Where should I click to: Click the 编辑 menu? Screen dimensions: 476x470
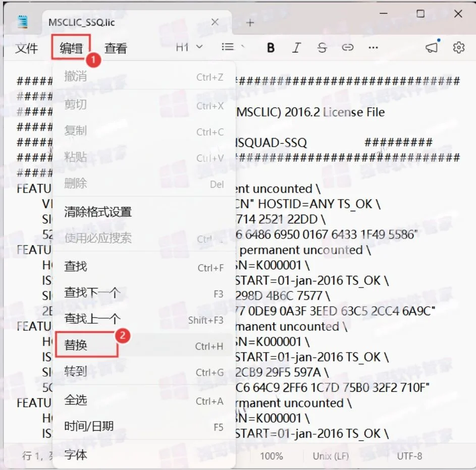pyautogui.click(x=71, y=47)
